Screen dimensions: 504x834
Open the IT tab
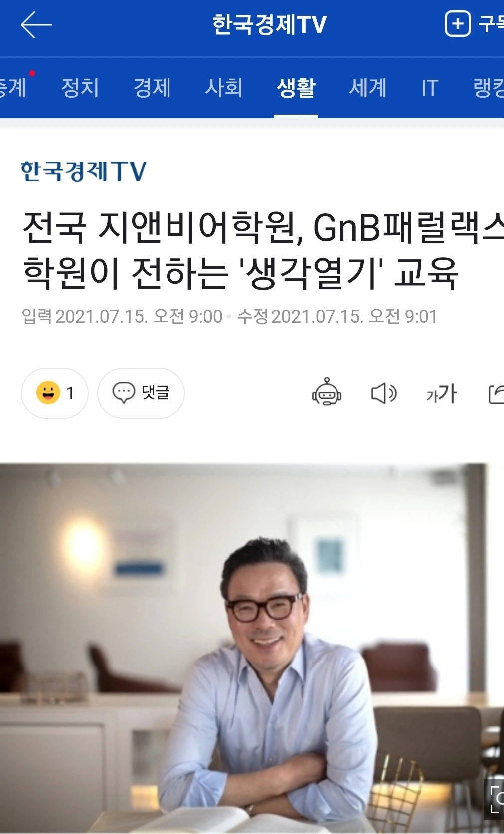click(430, 88)
